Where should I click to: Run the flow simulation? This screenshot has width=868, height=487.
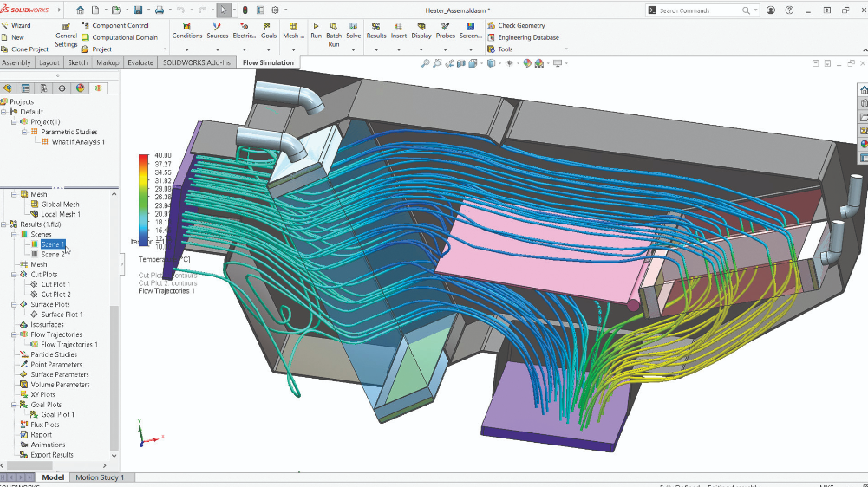(x=317, y=31)
